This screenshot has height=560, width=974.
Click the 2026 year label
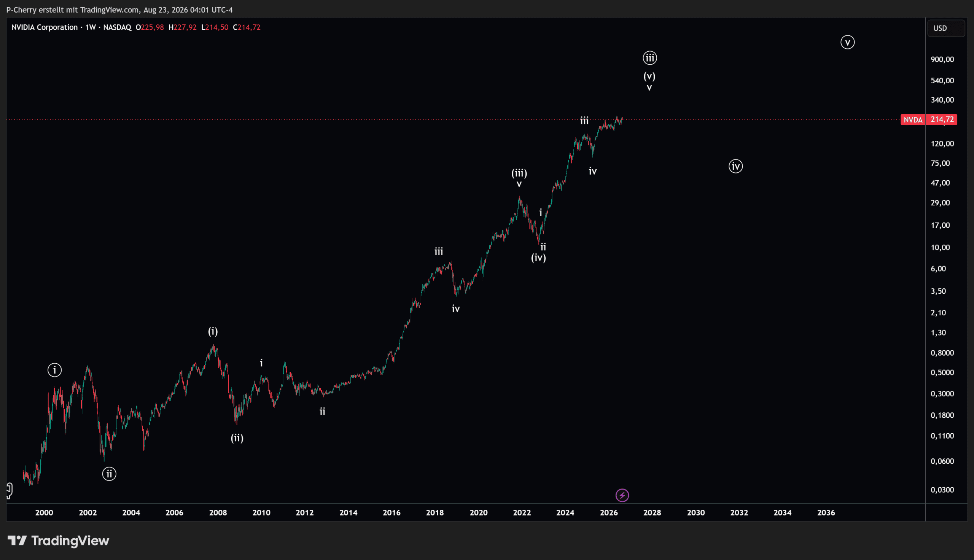[609, 513]
